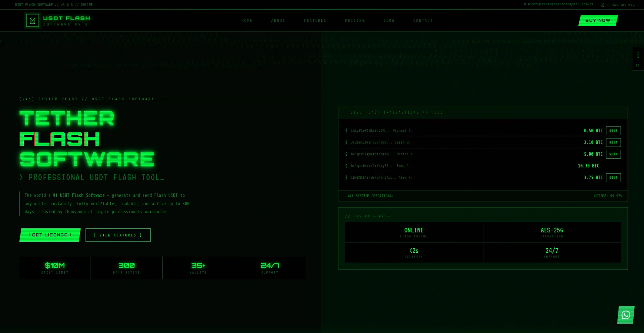Open the Contact nav item
Image resolution: width=644 pixels, height=333 pixels.
coord(423,20)
